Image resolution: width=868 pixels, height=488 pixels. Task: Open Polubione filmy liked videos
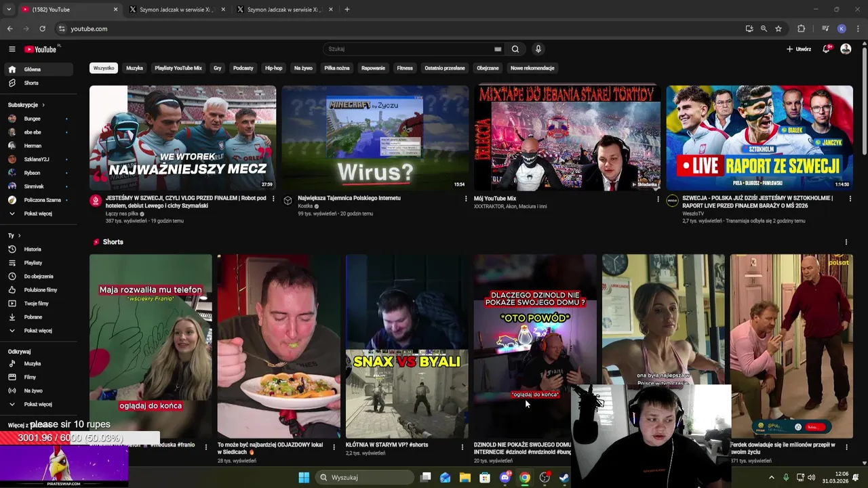click(38, 289)
